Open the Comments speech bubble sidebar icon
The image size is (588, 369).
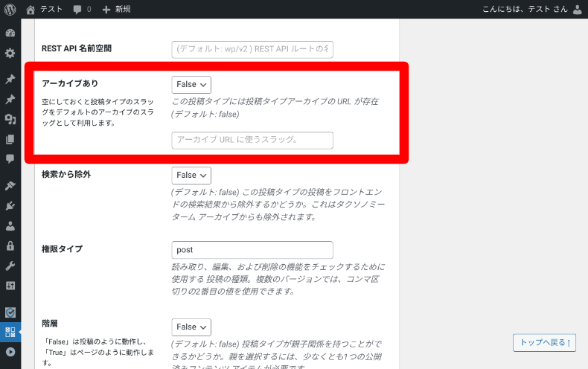10,159
